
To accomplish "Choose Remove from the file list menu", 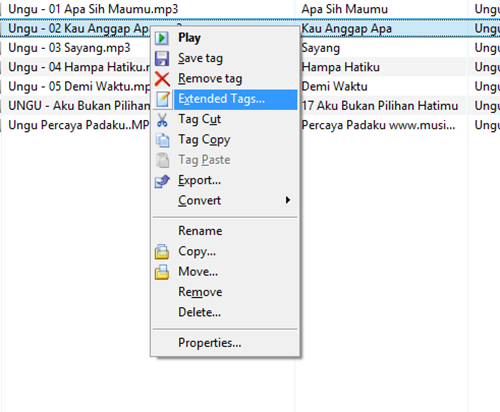I will coord(225,292).
